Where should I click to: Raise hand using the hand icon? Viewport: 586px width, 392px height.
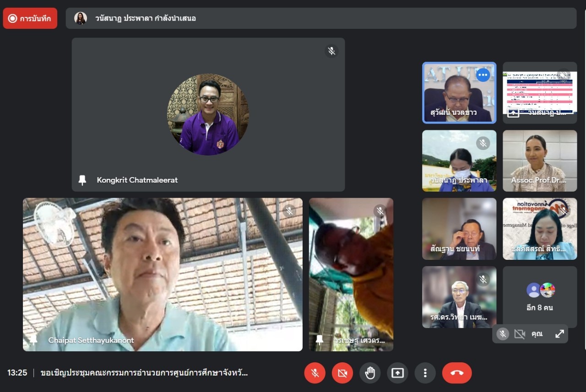point(370,373)
